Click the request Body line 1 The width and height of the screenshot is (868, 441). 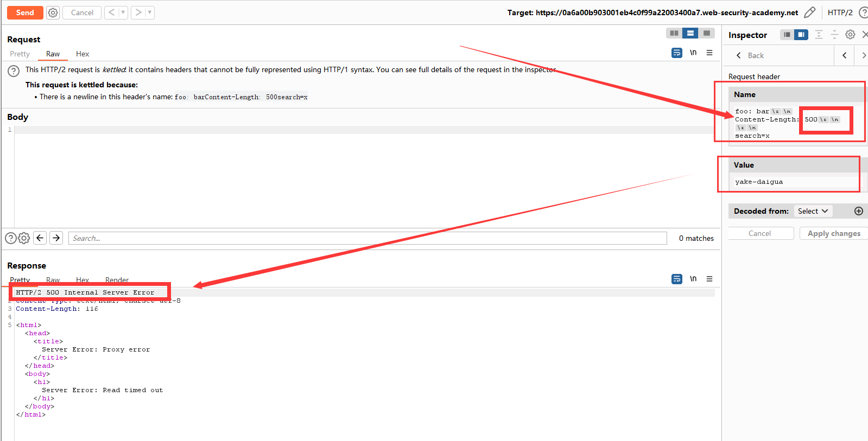tap(364, 130)
